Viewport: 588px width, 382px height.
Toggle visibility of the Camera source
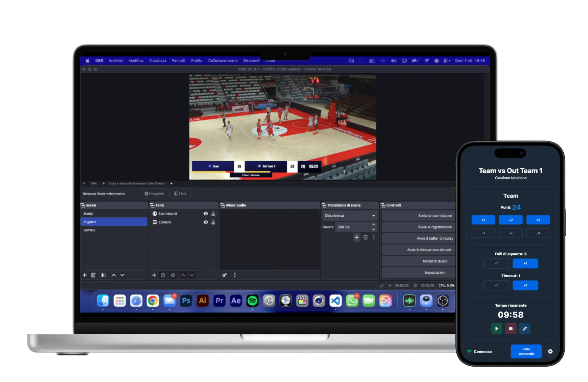click(206, 222)
